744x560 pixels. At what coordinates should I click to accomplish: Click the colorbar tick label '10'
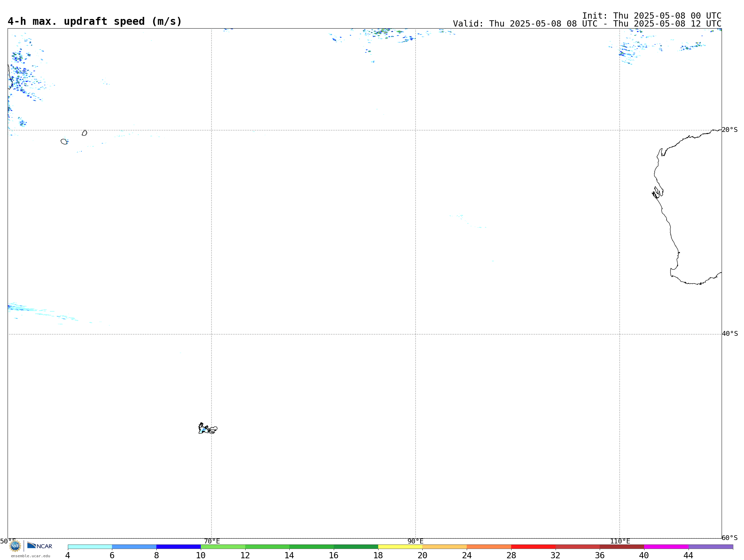click(201, 556)
